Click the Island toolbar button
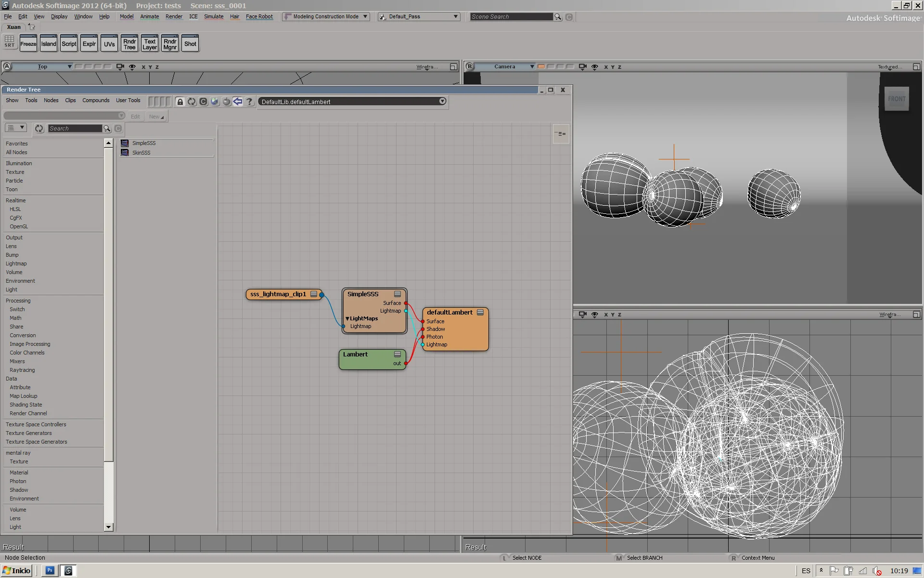 [x=49, y=44]
